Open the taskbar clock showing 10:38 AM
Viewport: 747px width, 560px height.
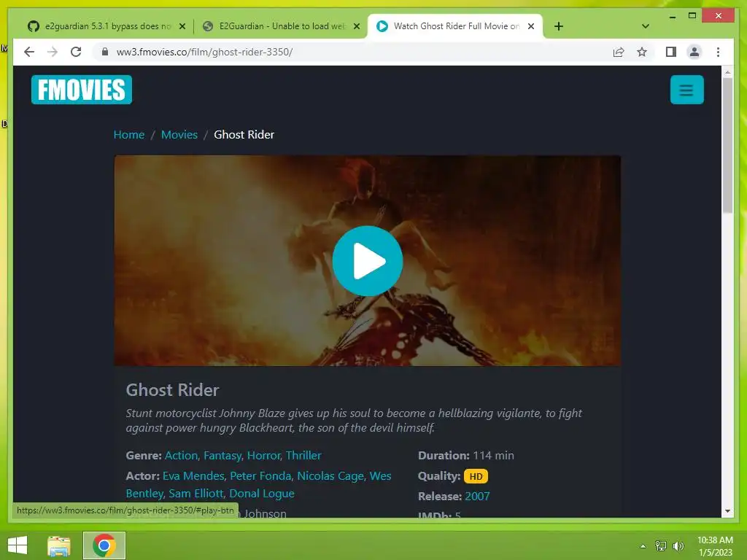click(715, 546)
